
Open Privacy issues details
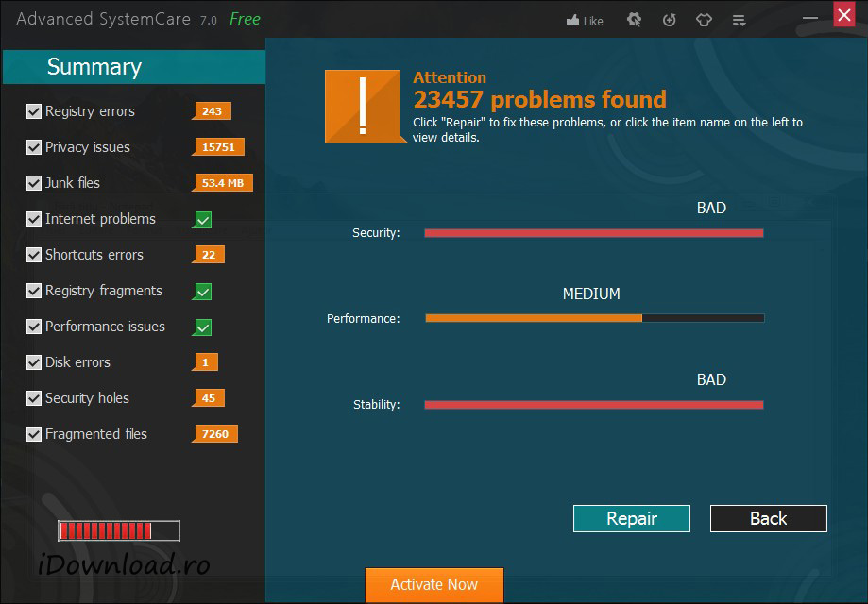[x=88, y=147]
